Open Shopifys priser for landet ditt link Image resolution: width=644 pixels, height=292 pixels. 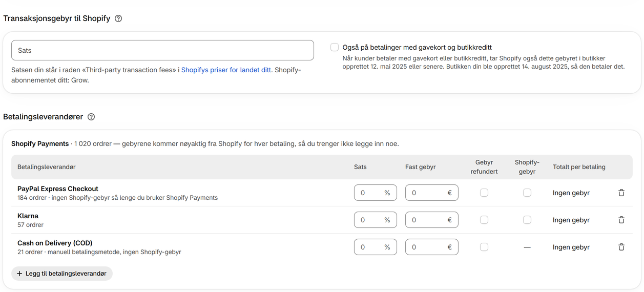point(226,70)
